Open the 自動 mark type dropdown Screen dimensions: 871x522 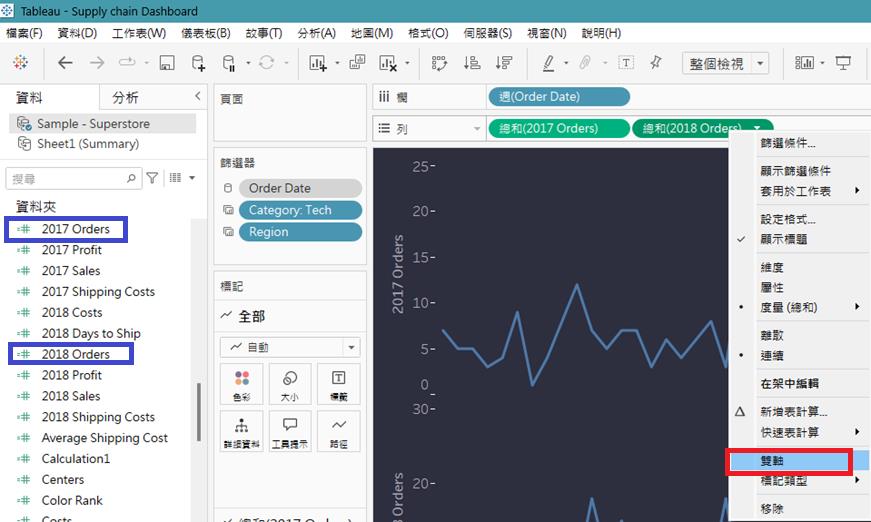[x=290, y=347]
